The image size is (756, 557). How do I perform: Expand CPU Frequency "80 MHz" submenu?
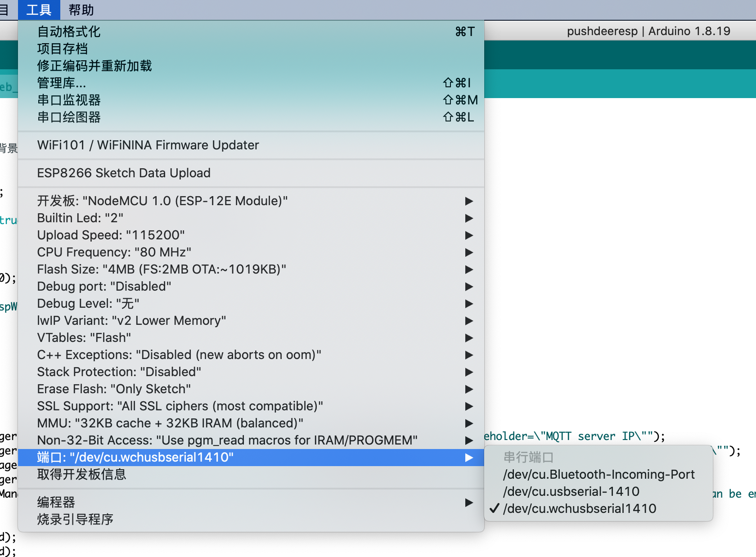click(x=251, y=252)
